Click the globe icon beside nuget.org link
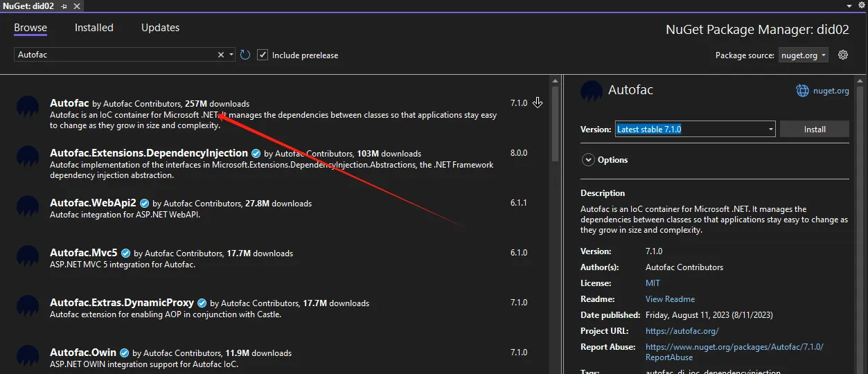868x374 pixels. [x=802, y=90]
